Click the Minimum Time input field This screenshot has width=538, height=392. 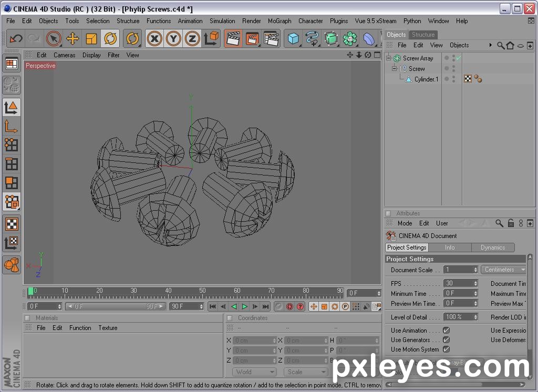pos(460,294)
